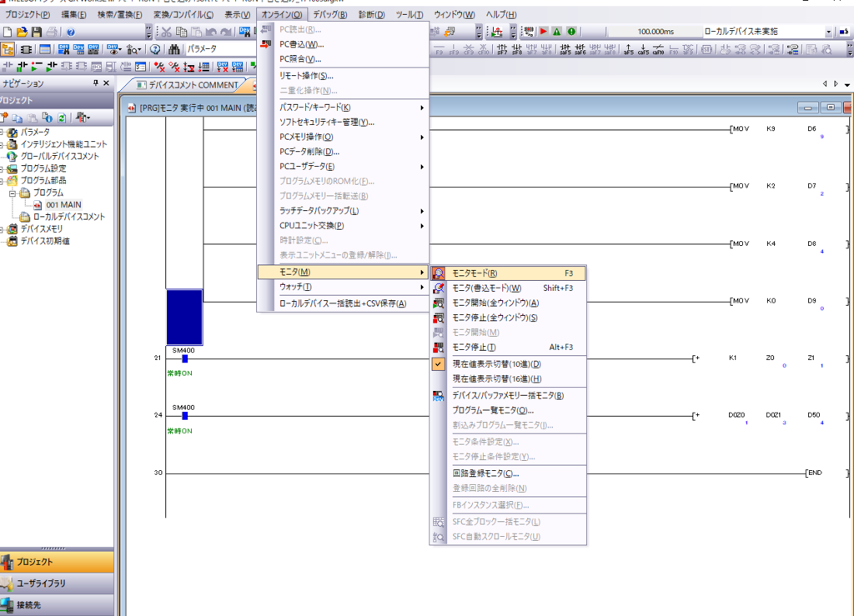Open the デバッグ menu

pyautogui.click(x=330, y=15)
